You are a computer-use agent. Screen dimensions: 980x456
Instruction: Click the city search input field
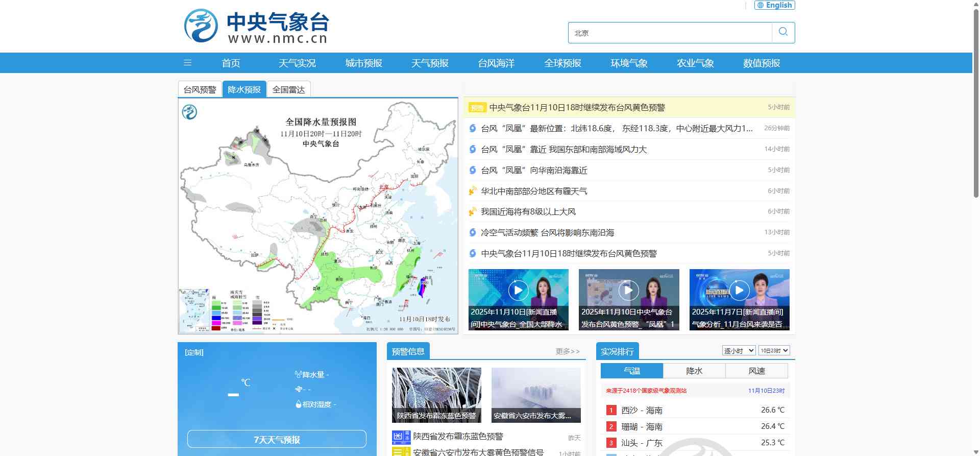[670, 33]
